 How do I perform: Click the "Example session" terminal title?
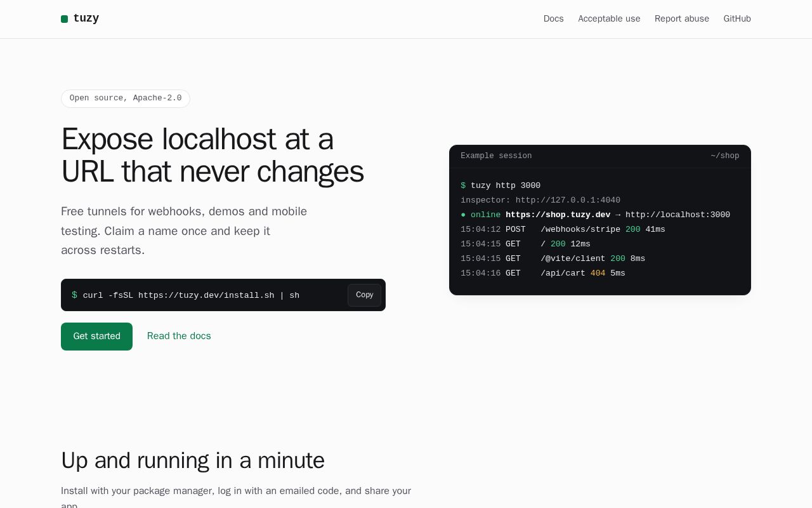pos(496,156)
